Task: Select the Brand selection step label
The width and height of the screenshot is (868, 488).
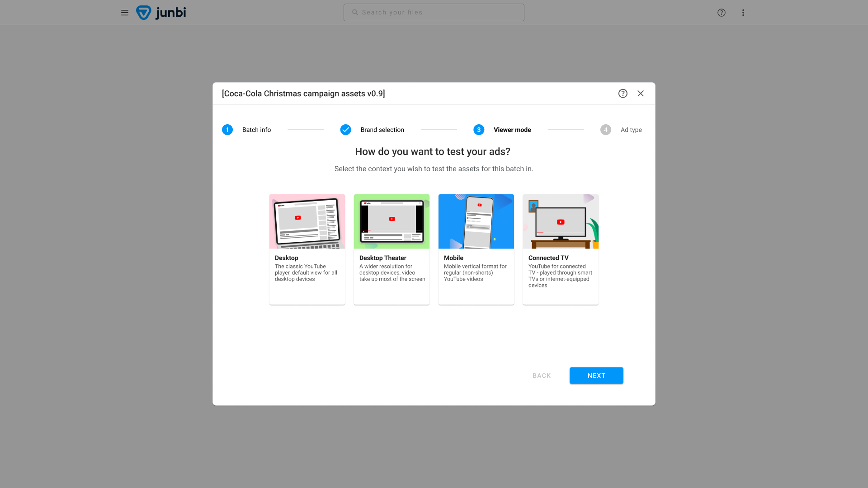Action: pyautogui.click(x=382, y=130)
